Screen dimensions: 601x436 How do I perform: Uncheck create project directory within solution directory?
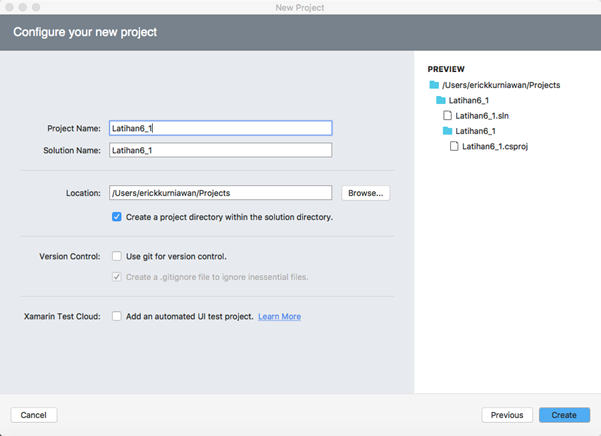click(x=117, y=217)
